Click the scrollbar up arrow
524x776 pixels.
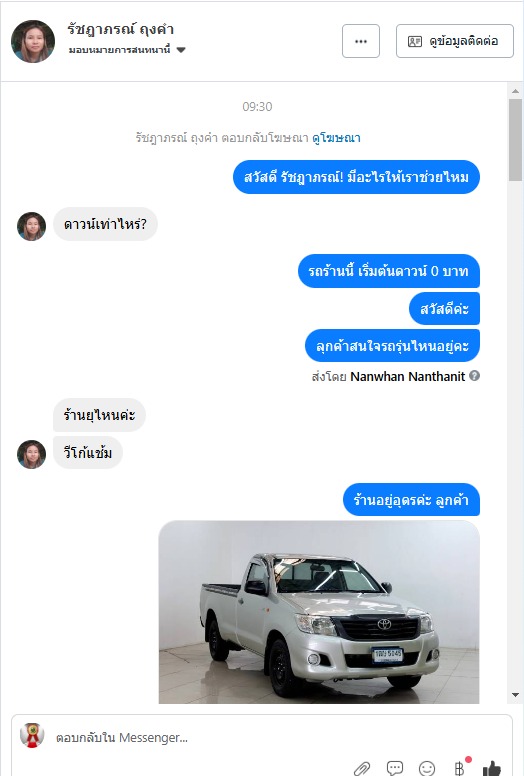[x=515, y=91]
